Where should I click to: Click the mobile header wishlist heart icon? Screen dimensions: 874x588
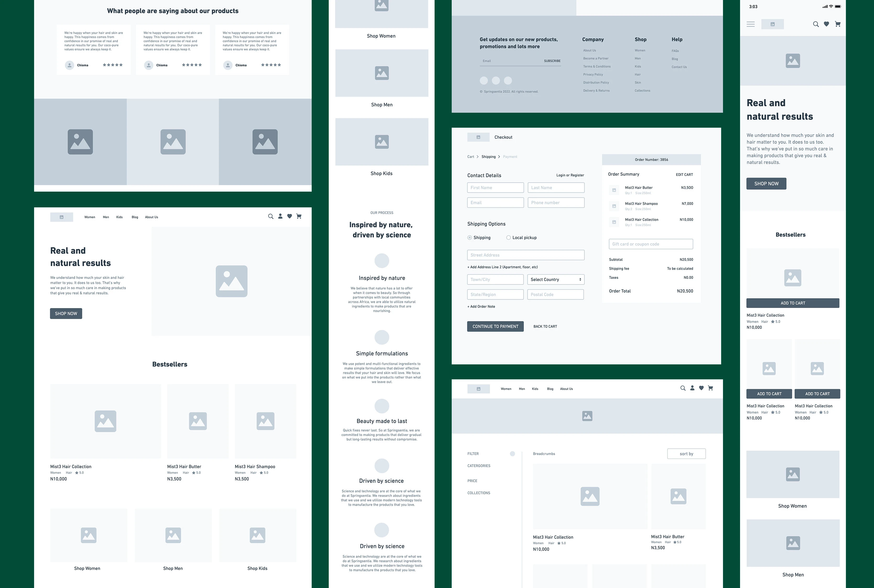click(826, 24)
